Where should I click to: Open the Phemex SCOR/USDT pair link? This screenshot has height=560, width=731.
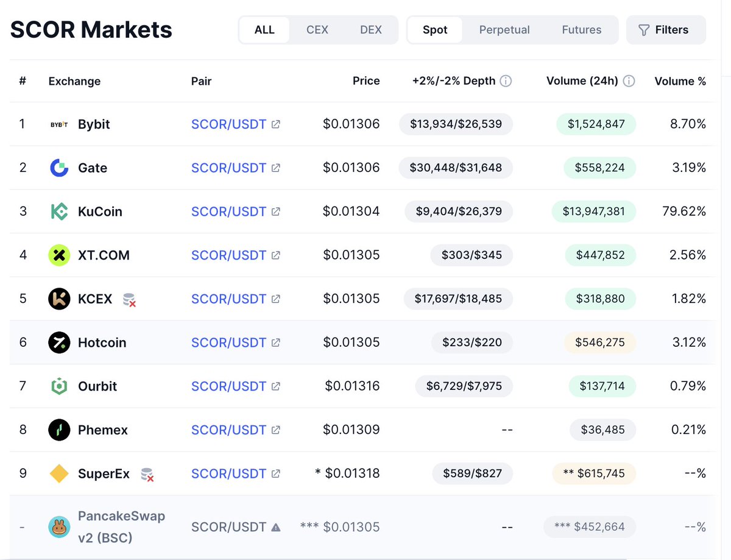pyautogui.click(x=228, y=430)
